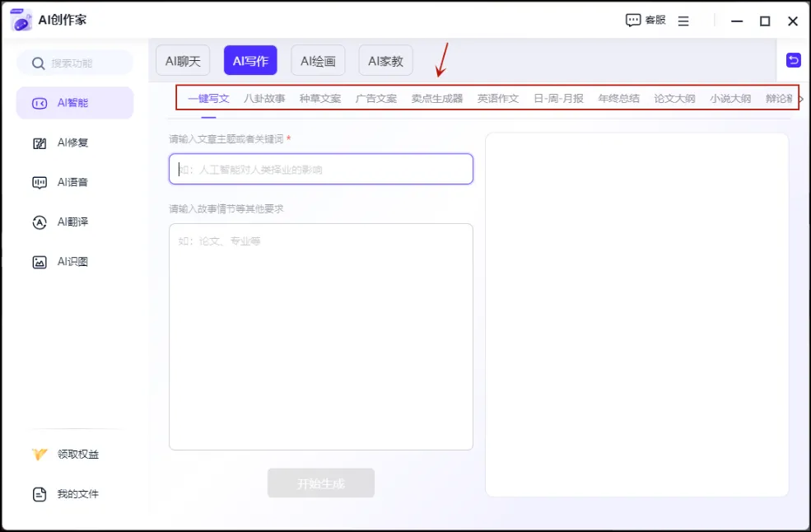Image resolution: width=811 pixels, height=532 pixels.
Task: Select the 八卦故事 writing template
Action: click(263, 97)
